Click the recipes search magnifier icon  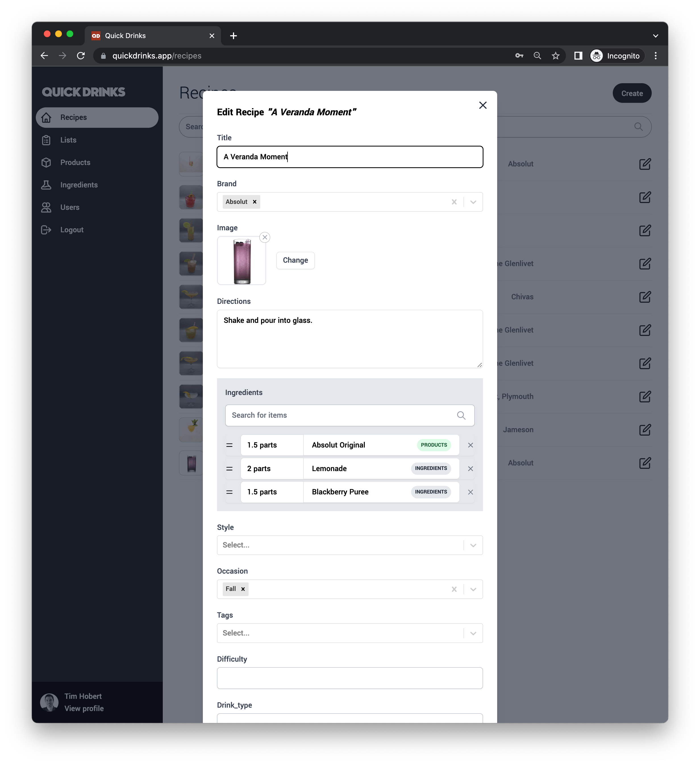click(638, 127)
